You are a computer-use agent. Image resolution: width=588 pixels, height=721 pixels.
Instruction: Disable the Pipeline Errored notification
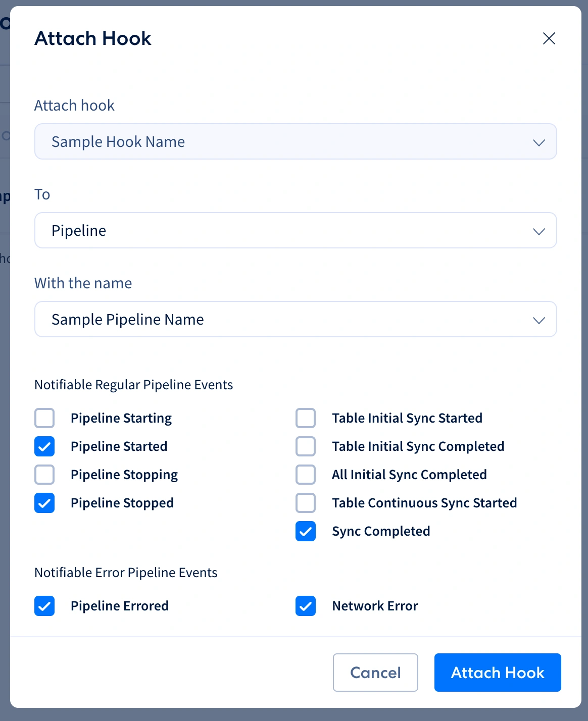pyautogui.click(x=44, y=606)
